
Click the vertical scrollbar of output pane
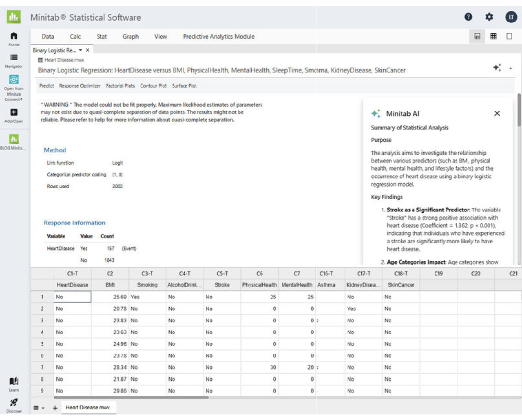[519, 110]
